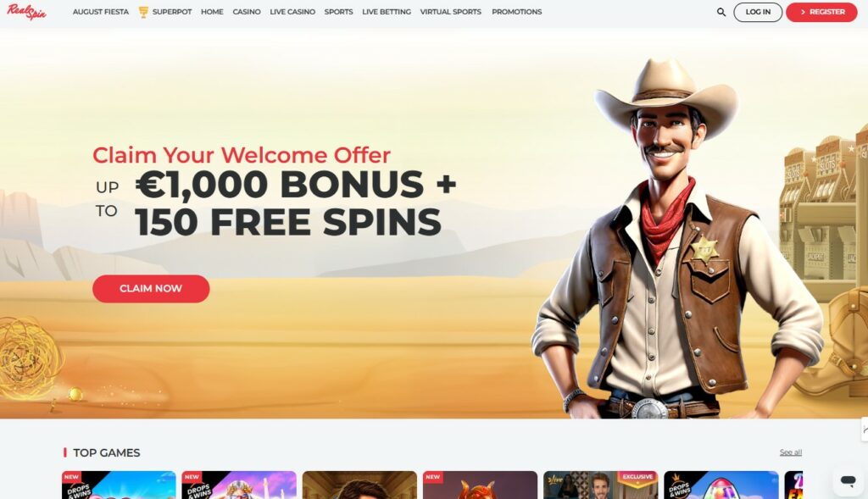The image size is (868, 499).
Task: Expand the side panel tab at right edge
Action: point(865,430)
